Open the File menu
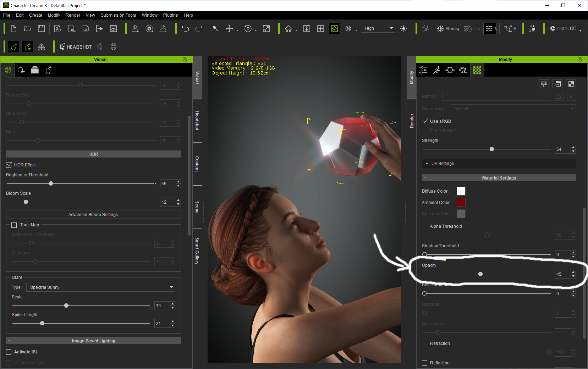Screen dimensions: 588x369 7,15
